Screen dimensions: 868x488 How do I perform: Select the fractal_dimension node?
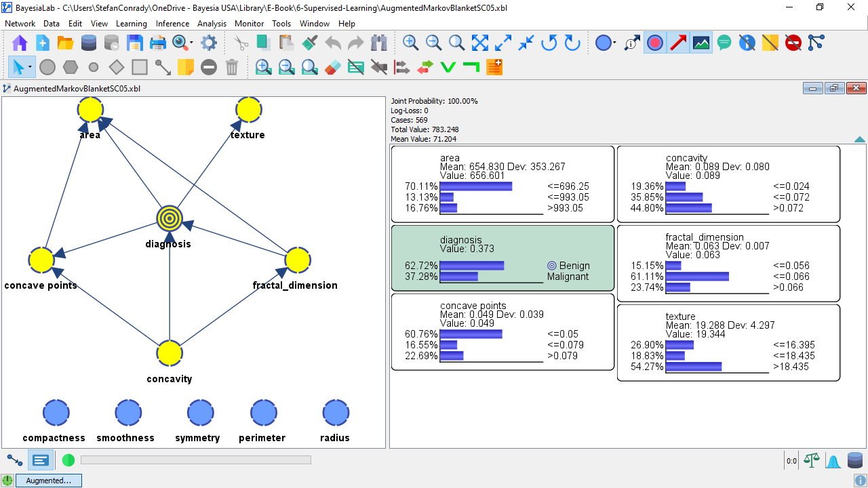pos(297,260)
